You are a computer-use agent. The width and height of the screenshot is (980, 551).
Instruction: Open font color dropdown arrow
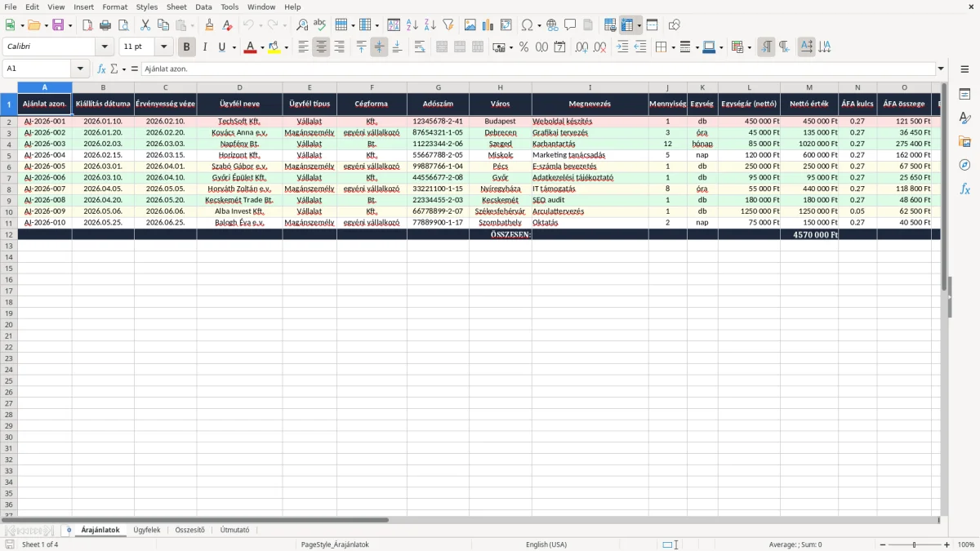coord(262,47)
